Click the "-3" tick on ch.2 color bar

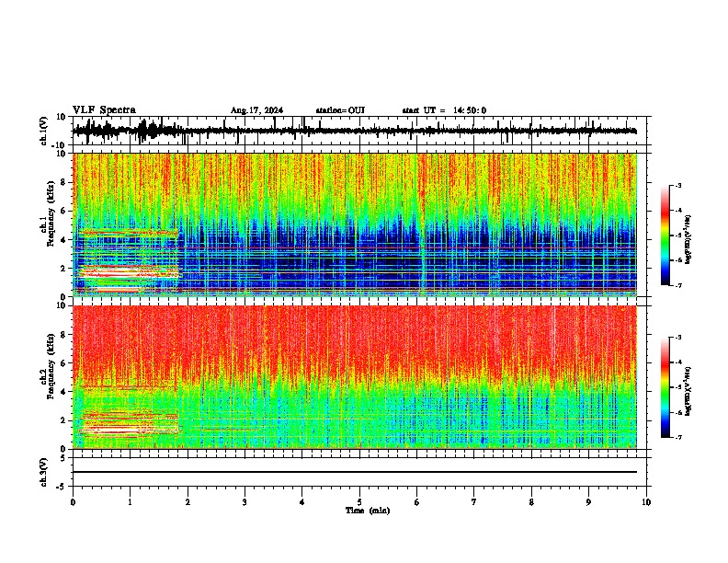pyautogui.click(x=677, y=338)
